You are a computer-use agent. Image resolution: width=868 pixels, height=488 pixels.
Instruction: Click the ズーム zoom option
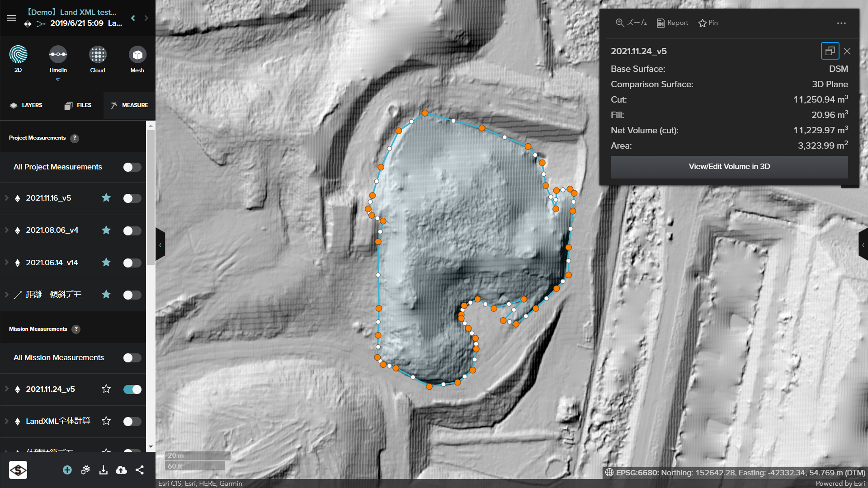pyautogui.click(x=631, y=23)
